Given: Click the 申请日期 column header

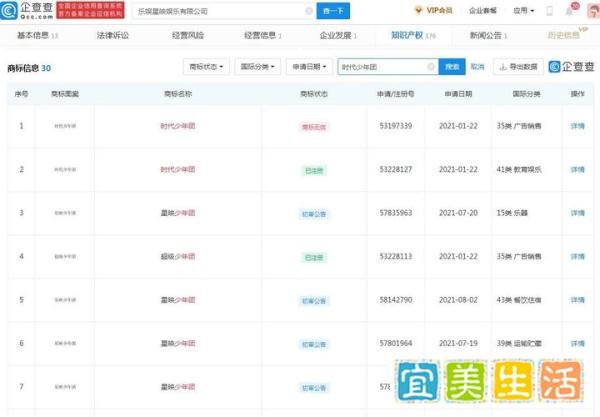Looking at the screenshot, I should click(x=458, y=94).
